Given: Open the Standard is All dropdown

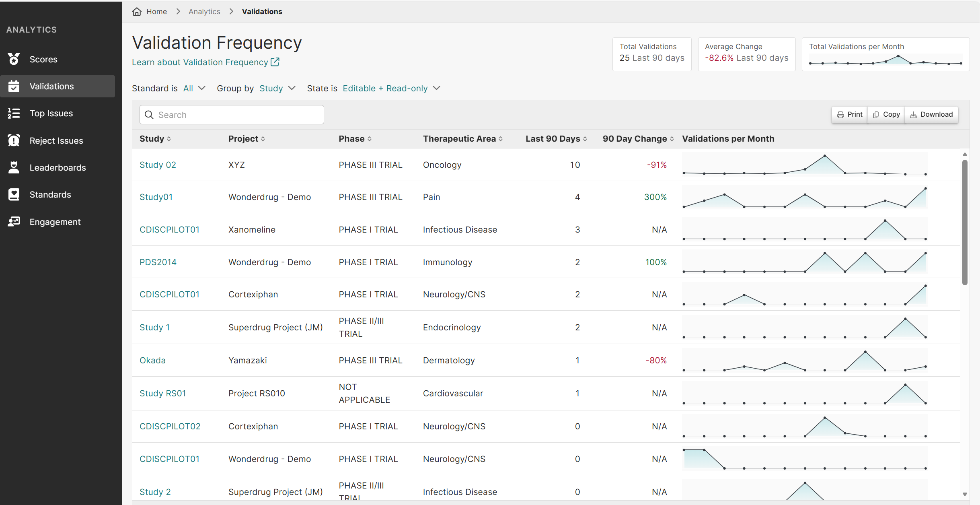Looking at the screenshot, I should pyautogui.click(x=194, y=88).
